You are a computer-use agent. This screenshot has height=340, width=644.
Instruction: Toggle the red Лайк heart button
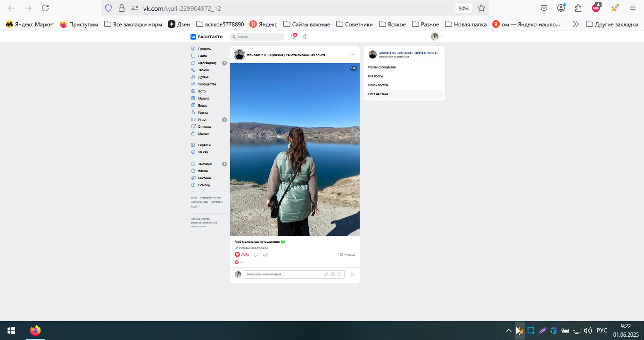click(242, 255)
